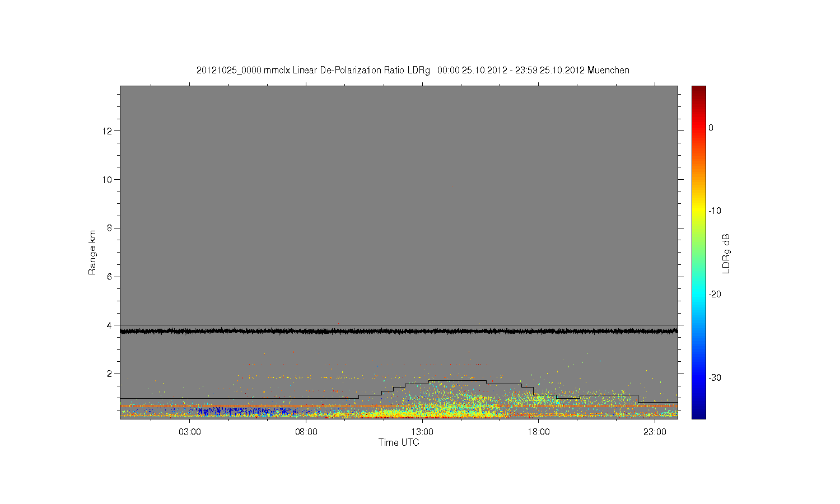Screen dimensions: 840x504
Task: Click the 12 km range tick label
Action: click(108, 131)
